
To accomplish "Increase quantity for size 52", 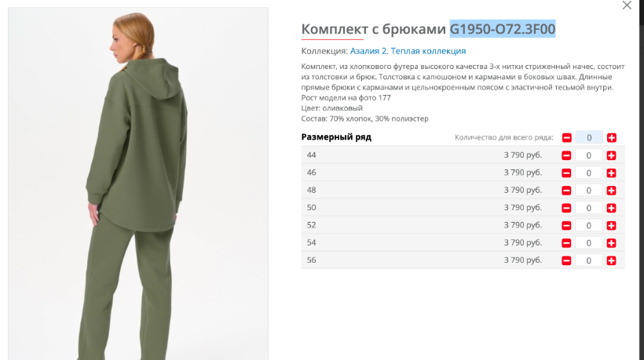I will click(x=611, y=226).
